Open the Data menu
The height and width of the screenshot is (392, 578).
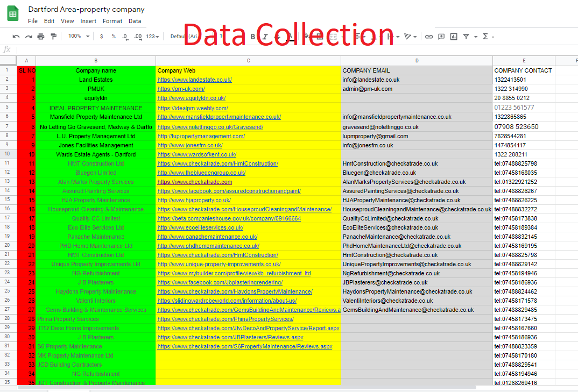(x=135, y=21)
